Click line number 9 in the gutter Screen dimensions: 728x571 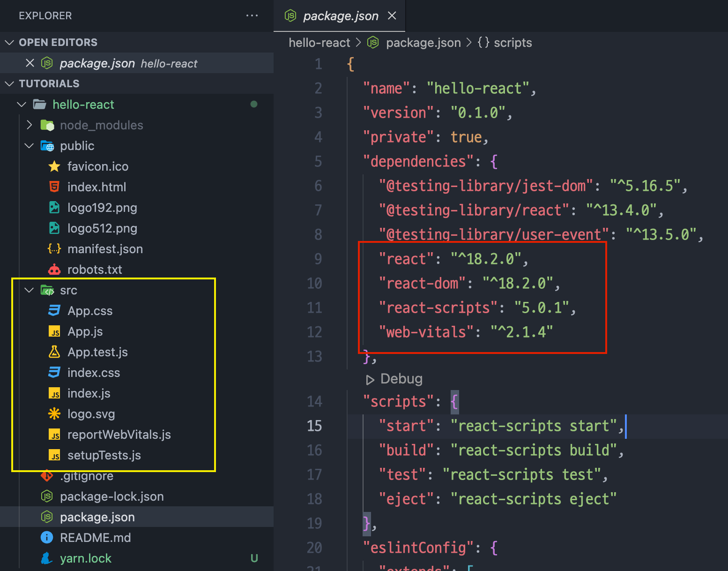(x=318, y=259)
